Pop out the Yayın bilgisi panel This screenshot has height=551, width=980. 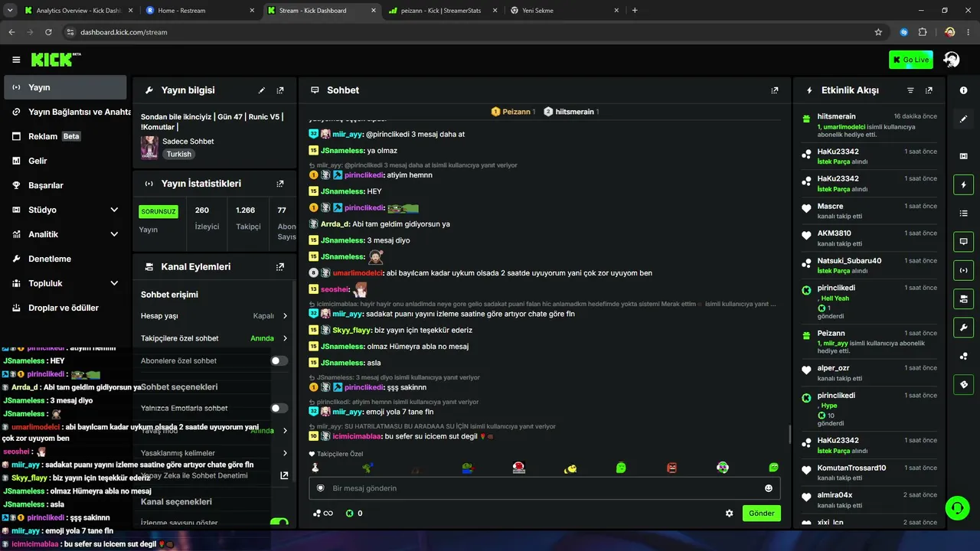(x=280, y=90)
